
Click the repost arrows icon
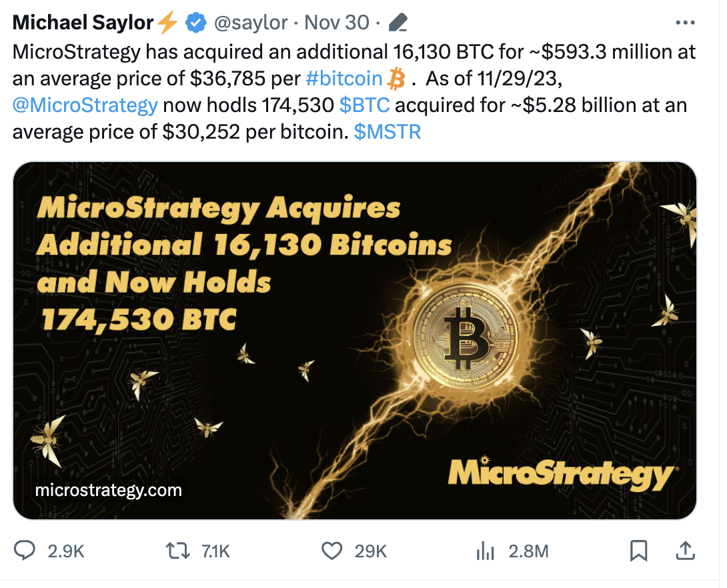(176, 550)
